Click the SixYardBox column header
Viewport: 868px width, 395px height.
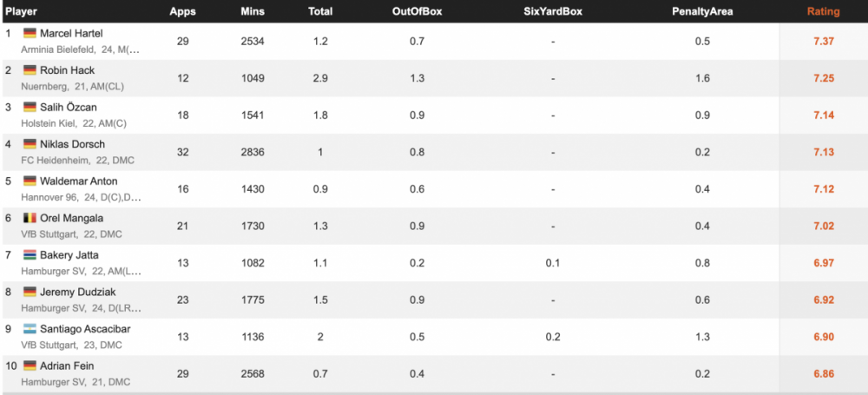[553, 11]
